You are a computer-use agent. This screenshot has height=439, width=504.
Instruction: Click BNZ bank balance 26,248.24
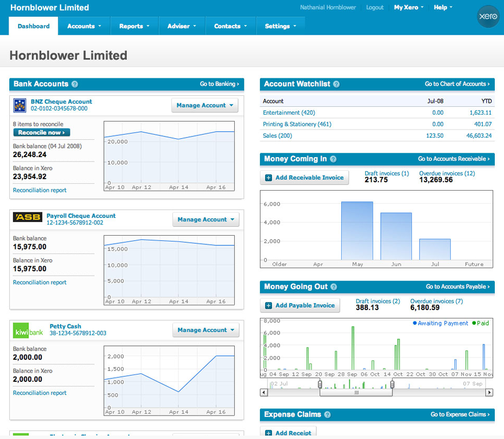(30, 155)
